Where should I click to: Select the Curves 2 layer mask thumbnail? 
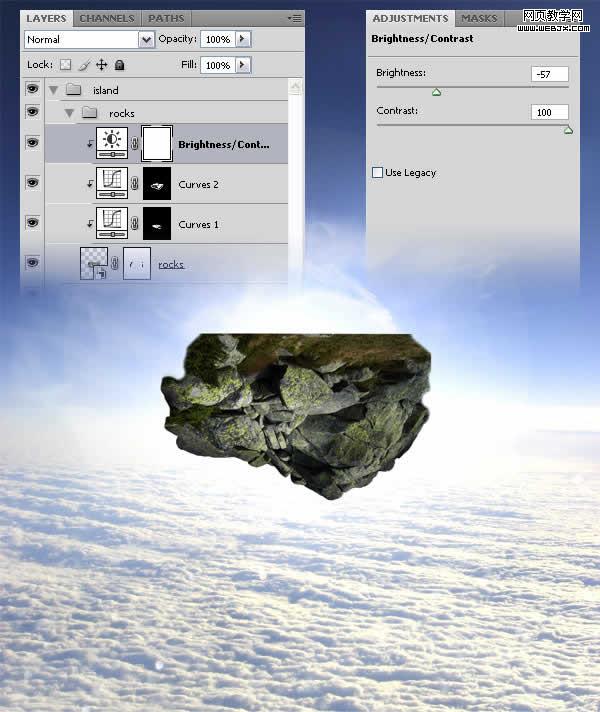(x=157, y=183)
